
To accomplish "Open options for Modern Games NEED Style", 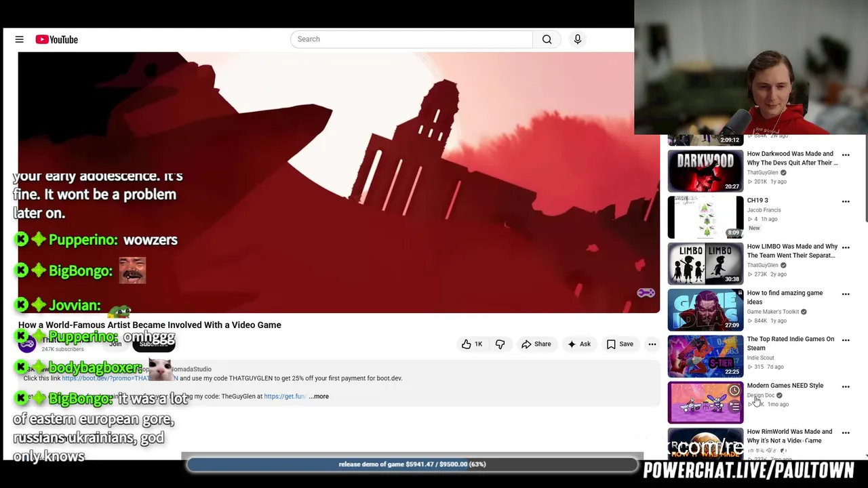I will (x=846, y=387).
